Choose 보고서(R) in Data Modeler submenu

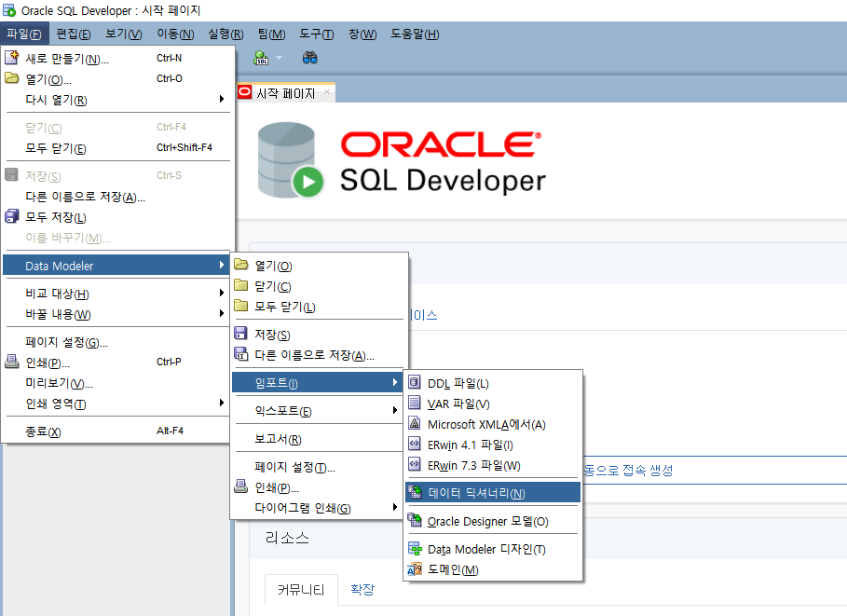point(318,438)
